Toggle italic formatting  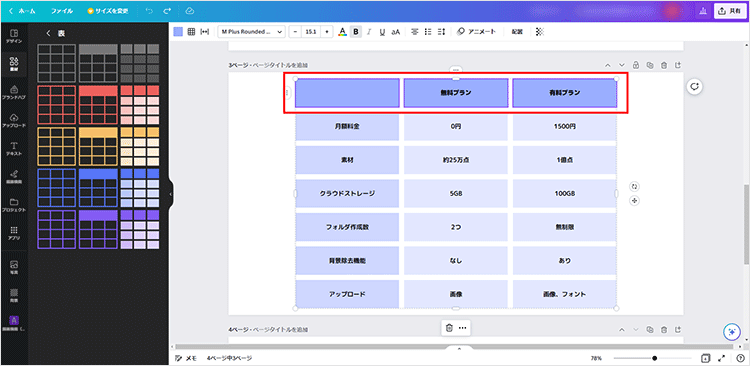(x=369, y=32)
